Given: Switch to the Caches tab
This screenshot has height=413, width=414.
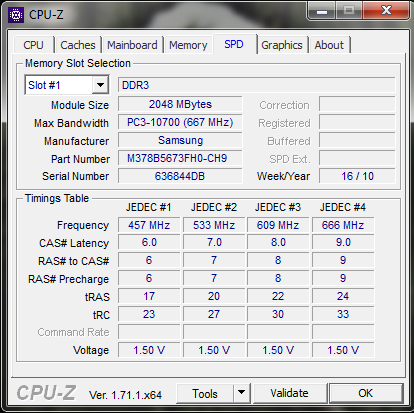Looking at the screenshot, I should (78, 45).
